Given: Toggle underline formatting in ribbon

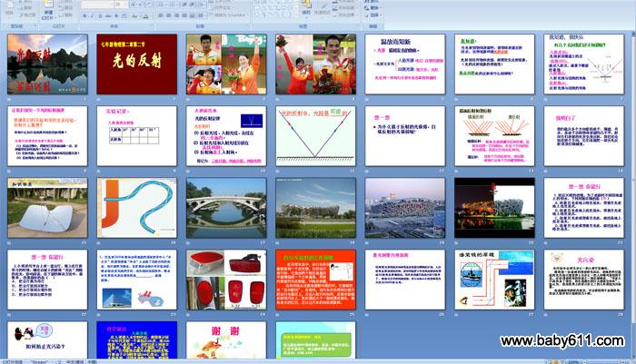Looking at the screenshot, I should tap(100, 15).
